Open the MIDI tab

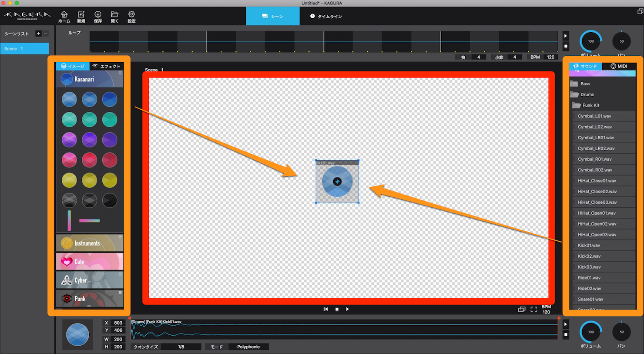[x=619, y=66]
